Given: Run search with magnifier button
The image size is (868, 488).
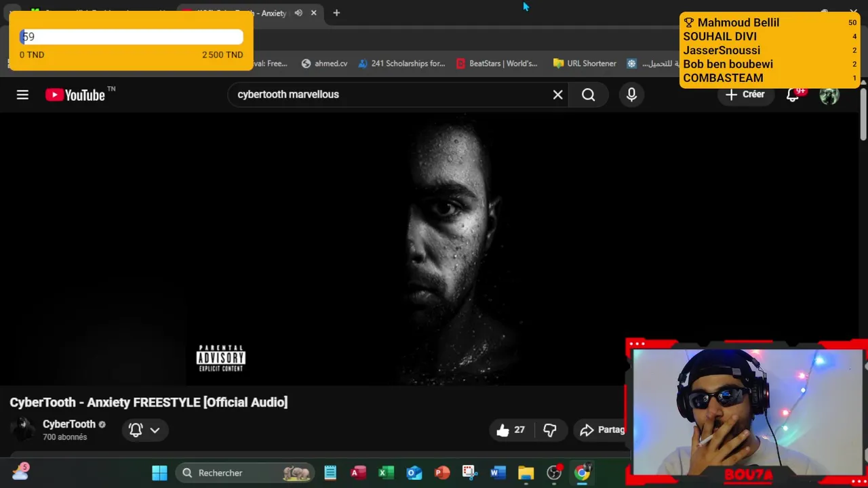Looking at the screenshot, I should coord(589,95).
